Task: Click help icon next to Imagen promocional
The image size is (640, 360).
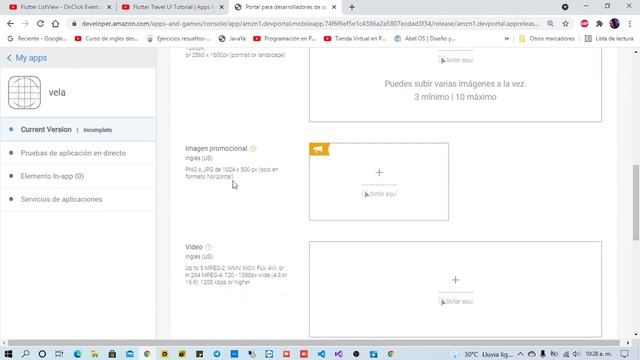Action: tap(253, 149)
